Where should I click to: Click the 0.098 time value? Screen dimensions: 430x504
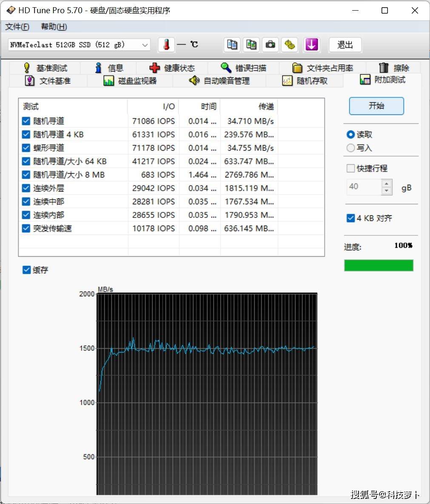(202, 229)
